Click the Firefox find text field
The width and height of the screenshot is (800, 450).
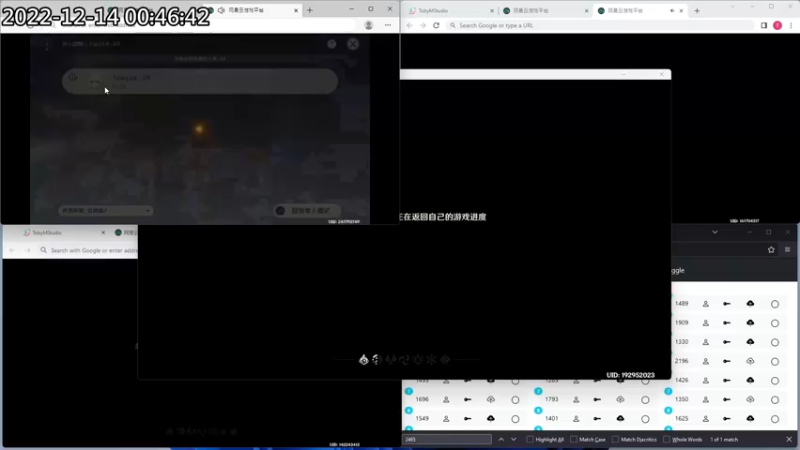447,439
